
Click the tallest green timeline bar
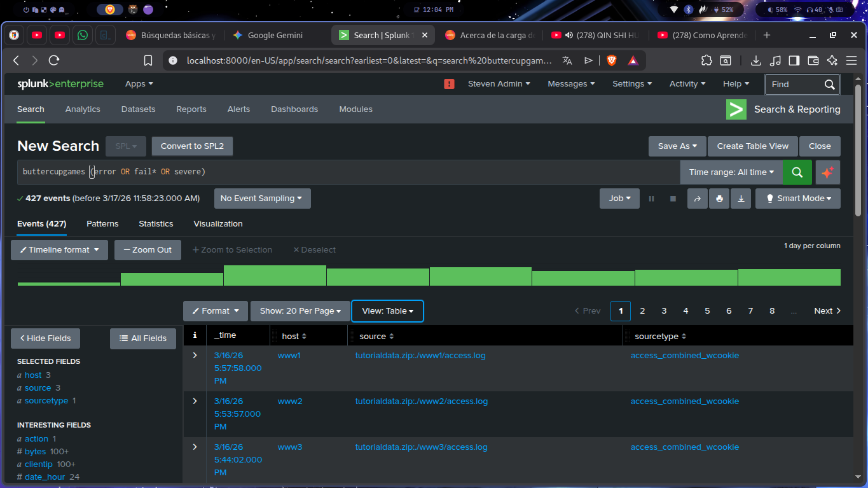[275, 275]
